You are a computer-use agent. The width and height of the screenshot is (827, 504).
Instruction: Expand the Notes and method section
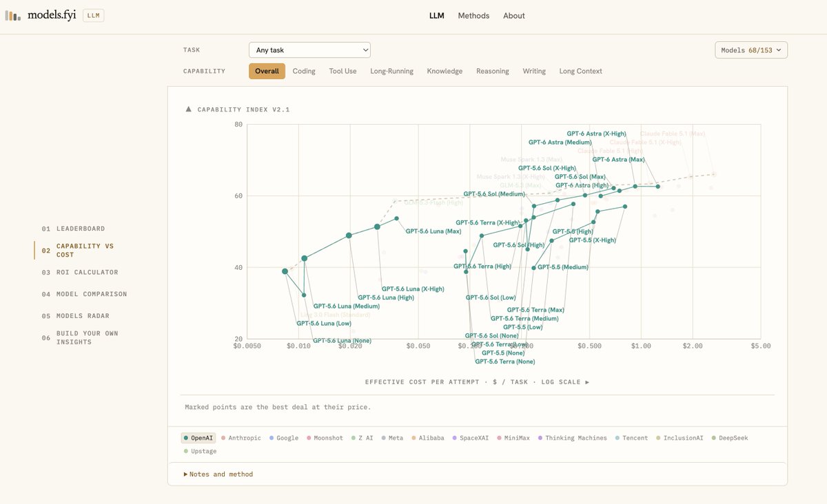tap(218, 474)
